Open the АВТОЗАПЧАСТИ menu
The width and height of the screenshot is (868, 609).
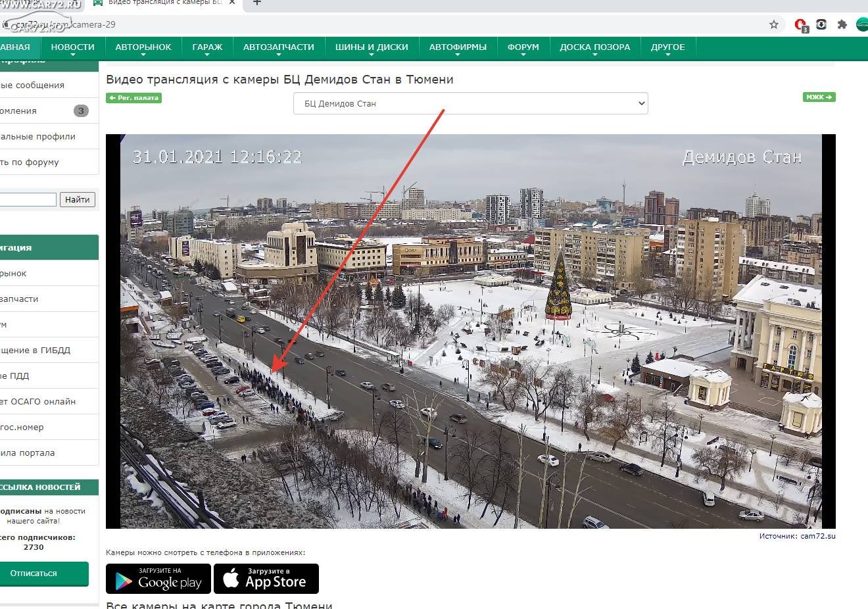279,47
